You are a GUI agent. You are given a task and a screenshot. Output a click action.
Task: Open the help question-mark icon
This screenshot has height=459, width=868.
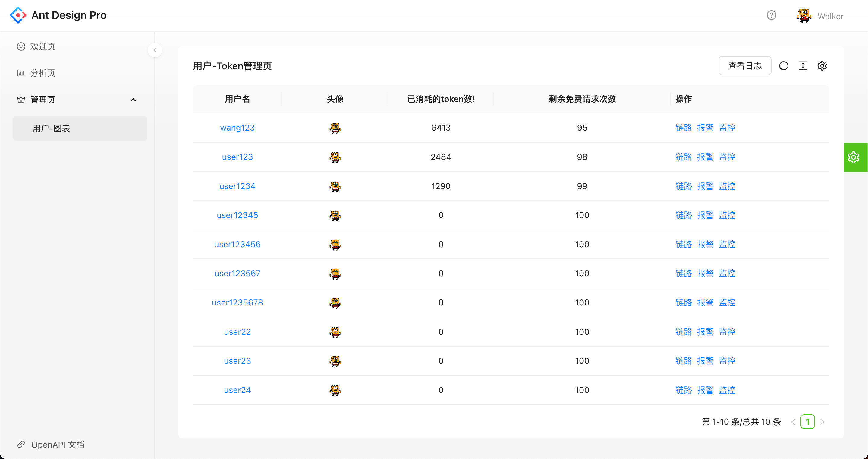pyautogui.click(x=771, y=15)
